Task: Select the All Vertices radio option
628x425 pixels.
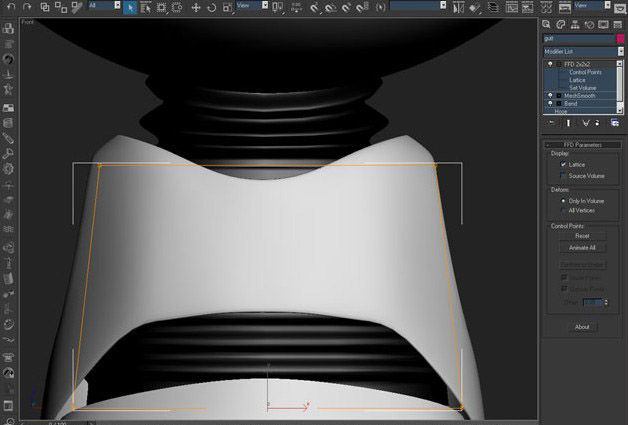Action: [563, 210]
